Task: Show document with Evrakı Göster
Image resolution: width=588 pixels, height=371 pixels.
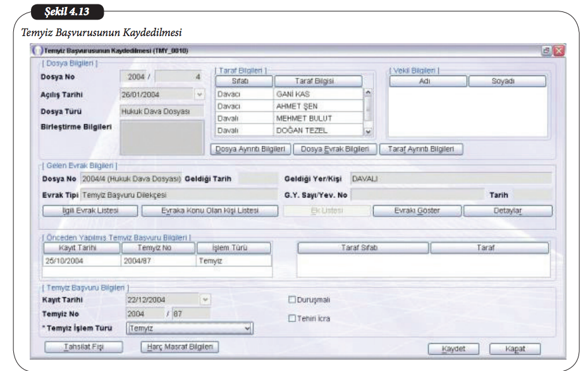Action: (x=416, y=210)
